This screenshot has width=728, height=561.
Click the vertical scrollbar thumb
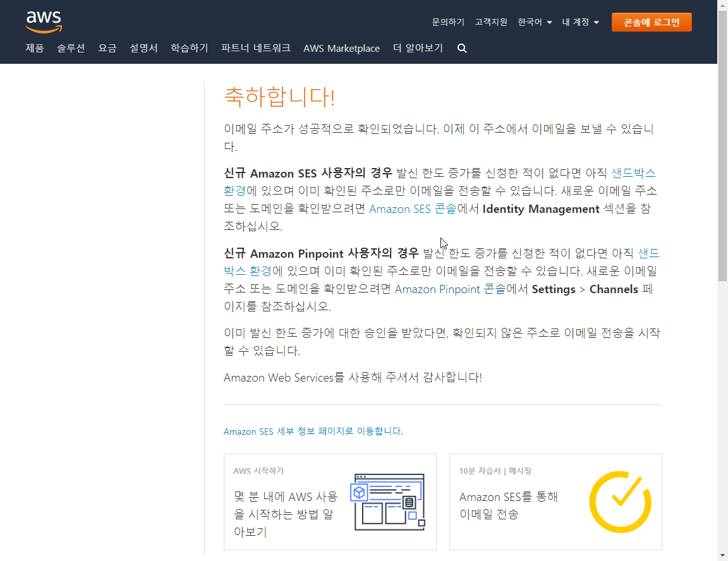click(x=722, y=146)
